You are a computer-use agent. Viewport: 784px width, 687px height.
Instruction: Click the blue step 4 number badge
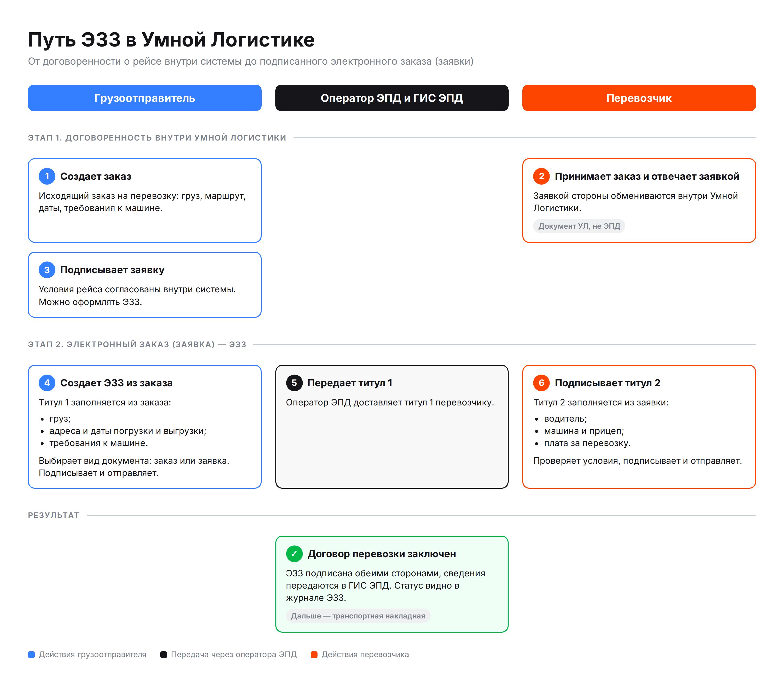[x=47, y=383]
